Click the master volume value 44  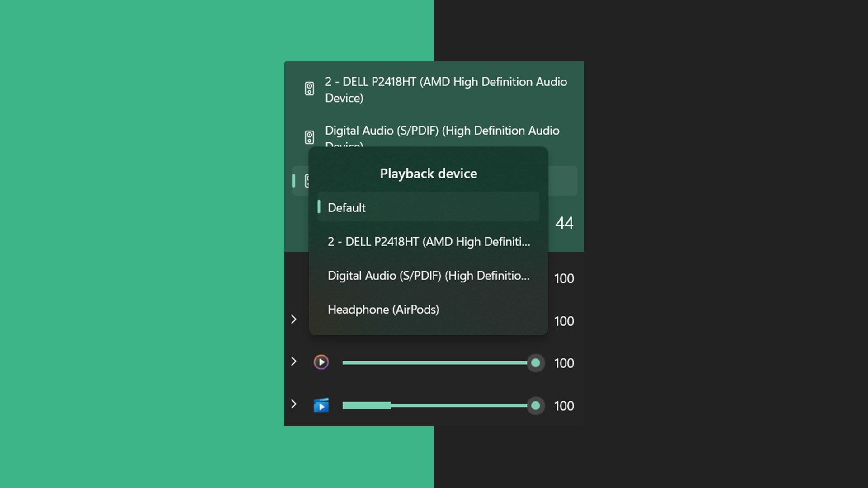point(564,223)
